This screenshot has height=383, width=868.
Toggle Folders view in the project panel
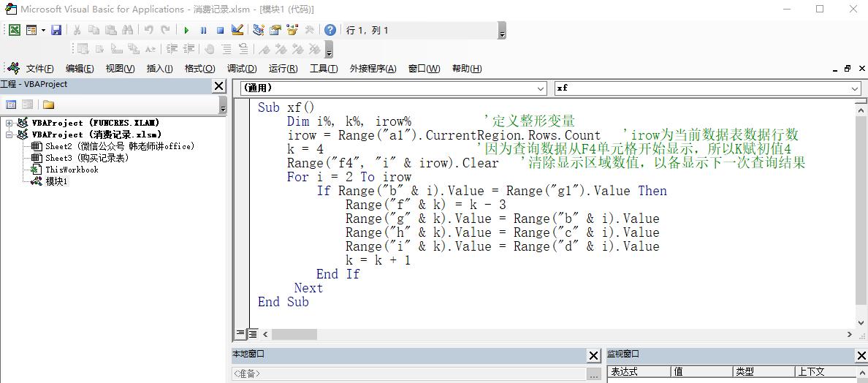point(48,105)
